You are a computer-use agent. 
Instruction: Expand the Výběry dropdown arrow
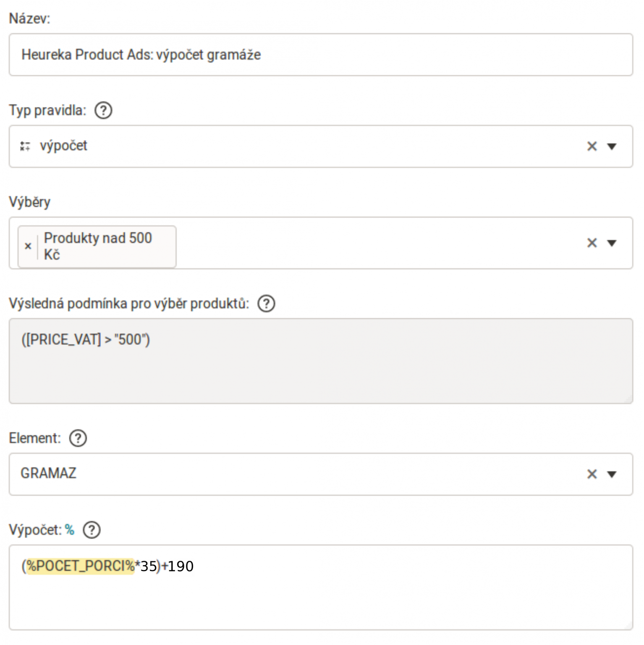pos(612,243)
